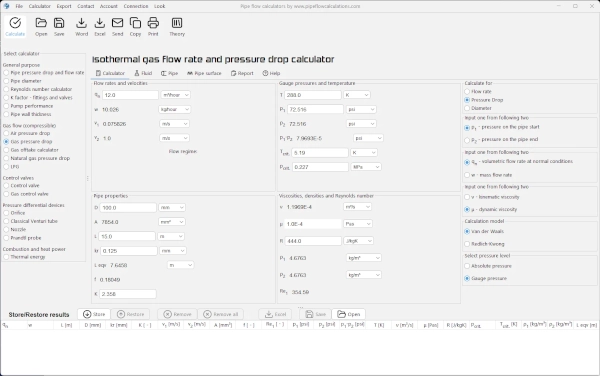600x376 pixels.
Task: Click Excel in the Store/Restore bar
Action: [275, 314]
